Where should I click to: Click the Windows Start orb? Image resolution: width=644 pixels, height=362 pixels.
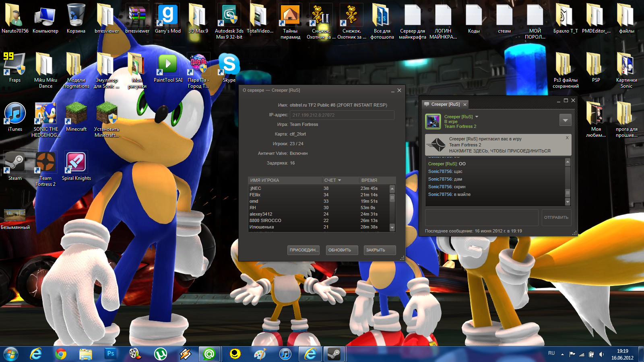point(11,354)
